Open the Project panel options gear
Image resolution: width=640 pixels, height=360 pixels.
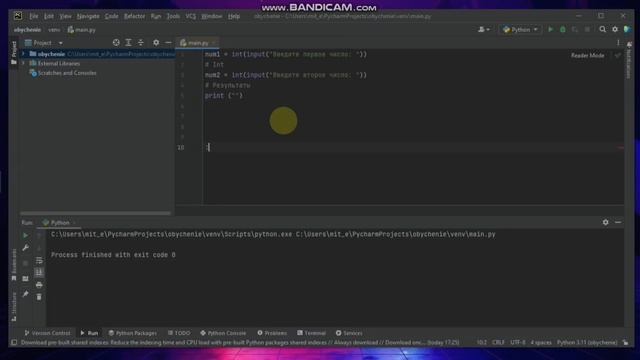pyautogui.click(x=156, y=42)
